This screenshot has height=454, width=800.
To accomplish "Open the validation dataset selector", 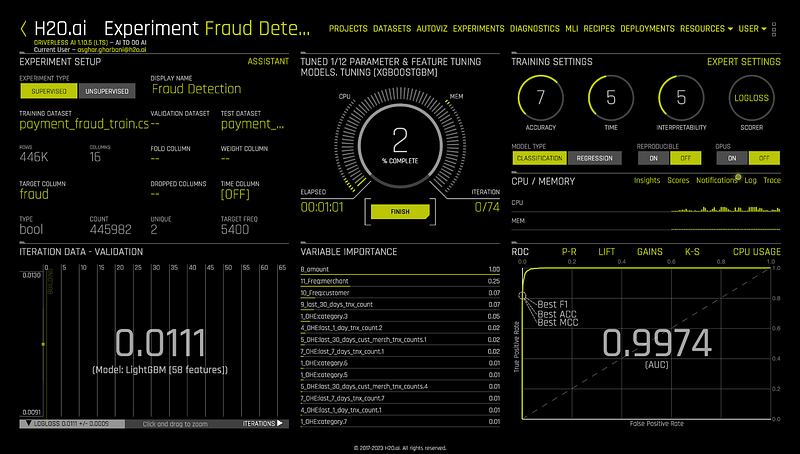I will pyautogui.click(x=155, y=124).
